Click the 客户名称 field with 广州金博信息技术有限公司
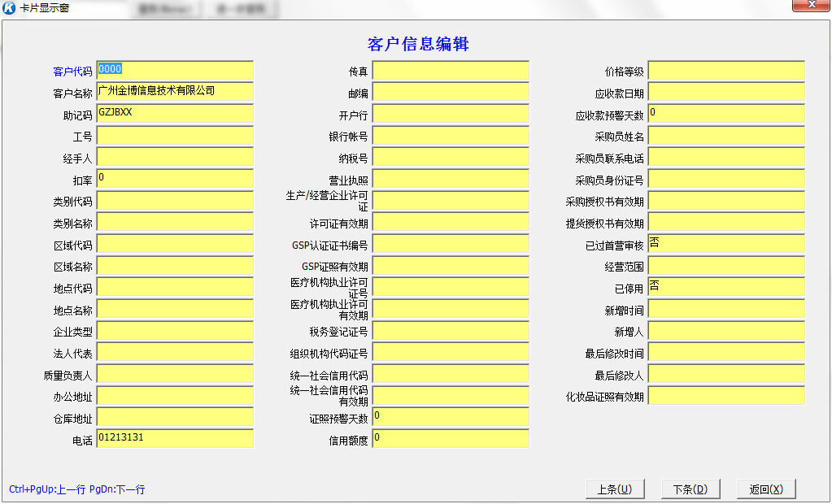Viewport: 832px width, 504px height. coord(174,92)
